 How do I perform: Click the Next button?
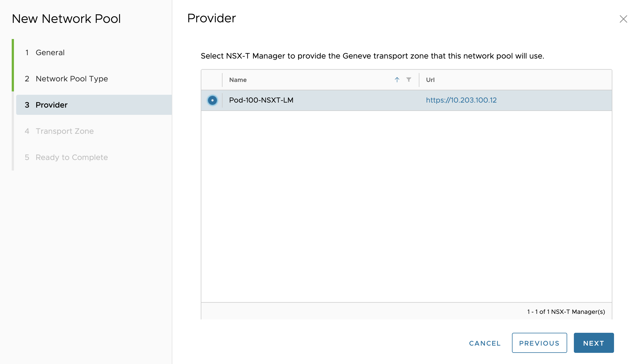pos(594,343)
